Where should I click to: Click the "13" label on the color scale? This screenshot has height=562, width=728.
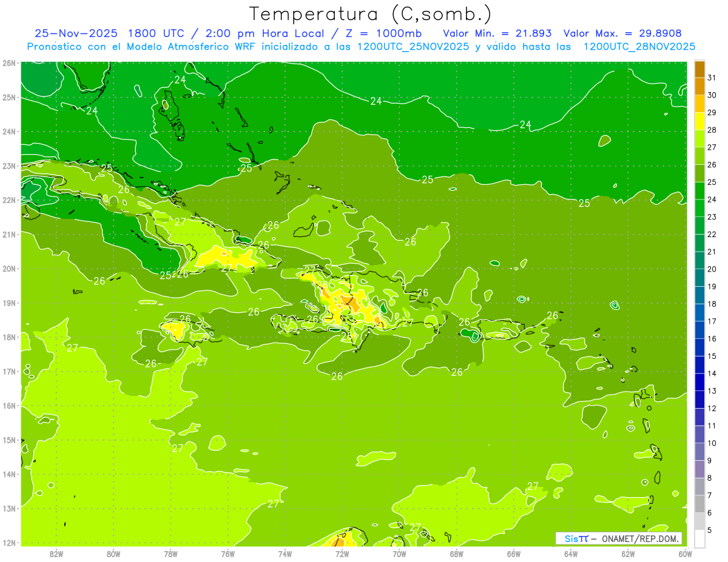pyautogui.click(x=712, y=391)
